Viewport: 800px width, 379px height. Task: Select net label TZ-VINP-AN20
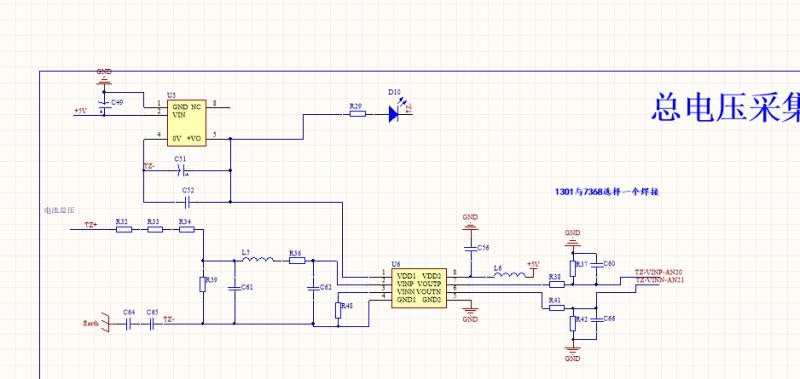click(659, 273)
